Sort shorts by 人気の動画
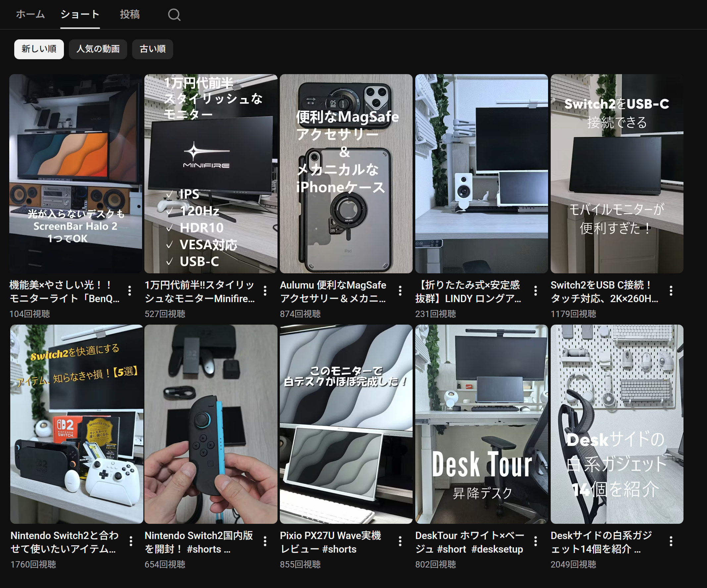707x588 pixels. pos(98,49)
